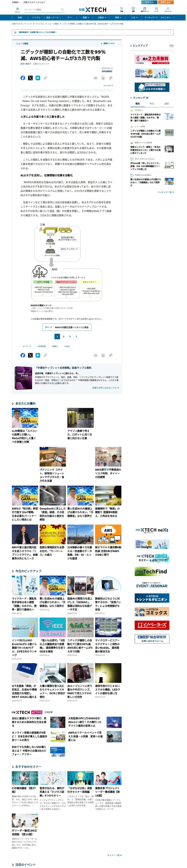The height and width of the screenshot is (868, 187).
Task: Open the 専門メディア header icon
Action: point(145,9)
